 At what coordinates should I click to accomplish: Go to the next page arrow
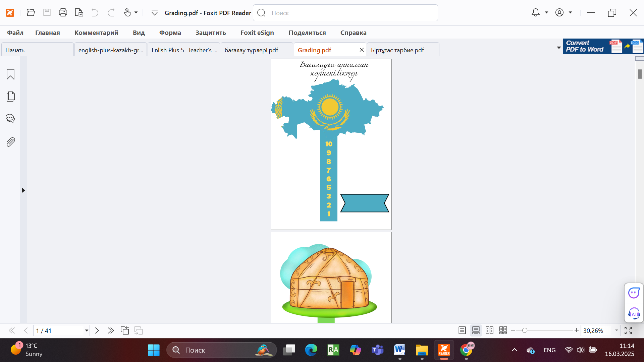[97, 330]
